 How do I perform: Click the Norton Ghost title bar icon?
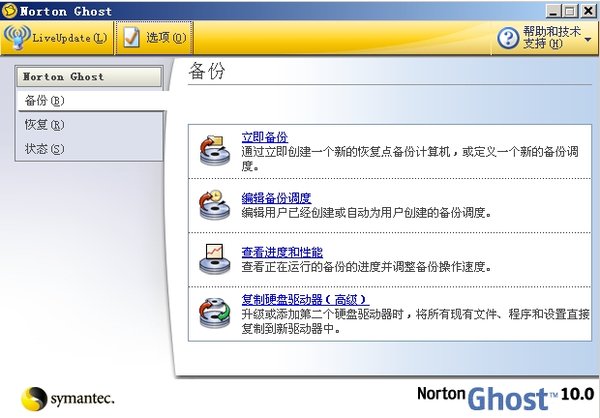tap(10, 10)
